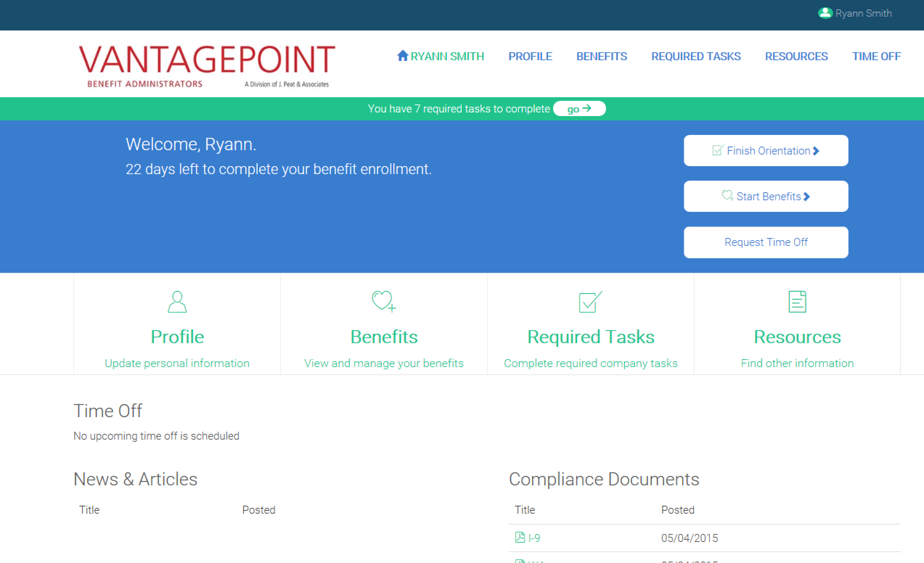Viewport: 924px width, 563px height.
Task: Click the arrow in the go button
Action: 587,109
